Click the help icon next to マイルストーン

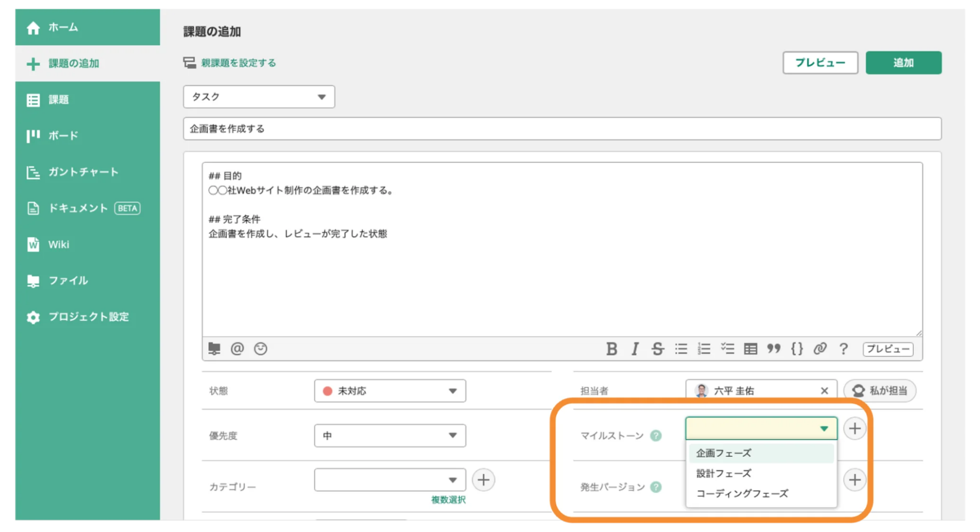click(x=655, y=435)
